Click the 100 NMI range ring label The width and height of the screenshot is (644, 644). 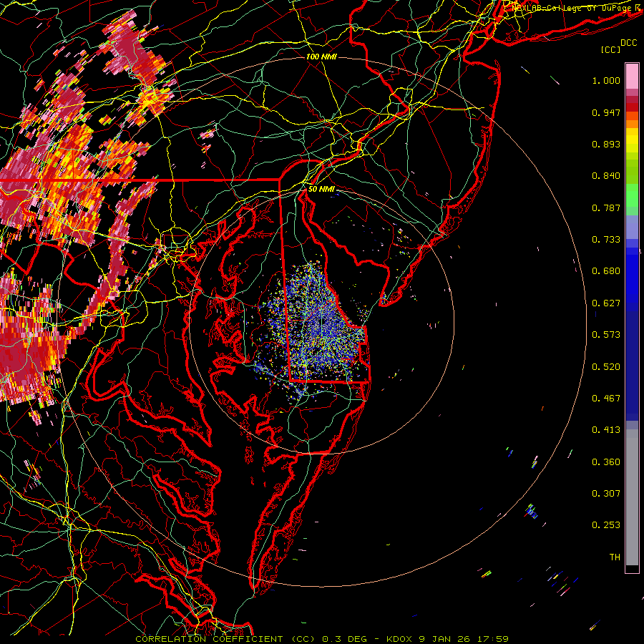click(321, 57)
